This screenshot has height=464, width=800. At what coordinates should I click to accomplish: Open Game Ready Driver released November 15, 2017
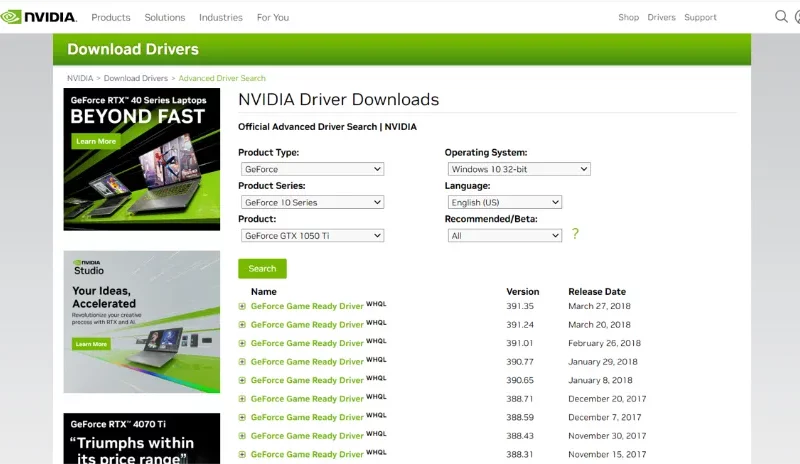[307, 454]
